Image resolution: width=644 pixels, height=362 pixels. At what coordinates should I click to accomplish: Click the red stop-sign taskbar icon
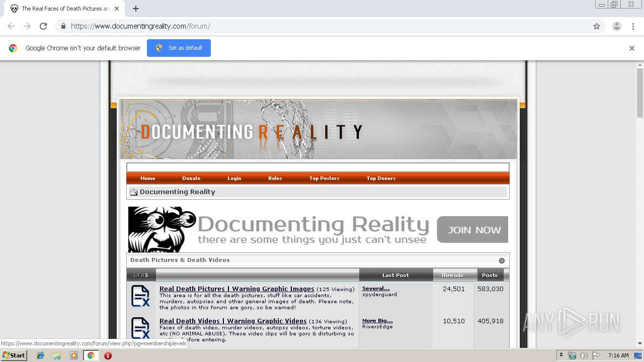(x=108, y=355)
